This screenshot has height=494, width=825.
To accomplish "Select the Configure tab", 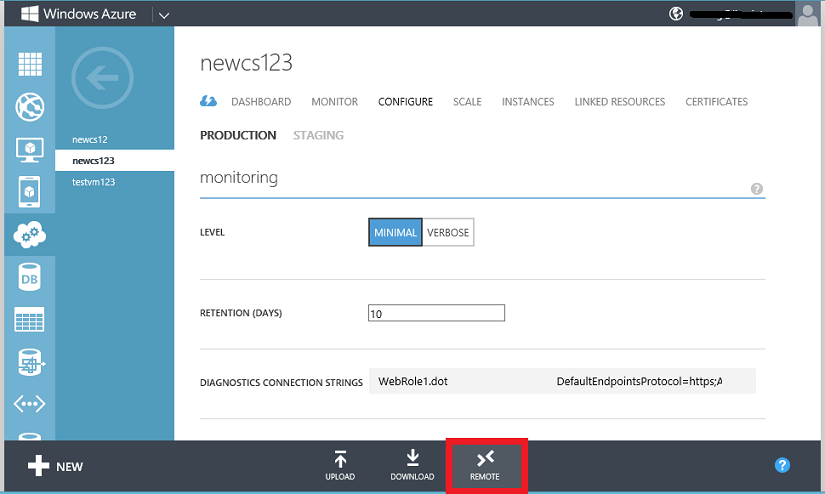I will [x=405, y=102].
